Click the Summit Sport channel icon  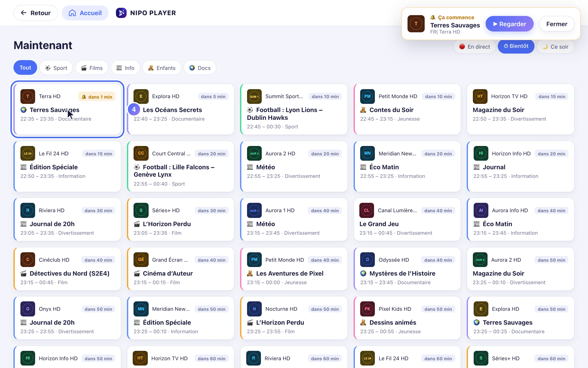click(254, 96)
